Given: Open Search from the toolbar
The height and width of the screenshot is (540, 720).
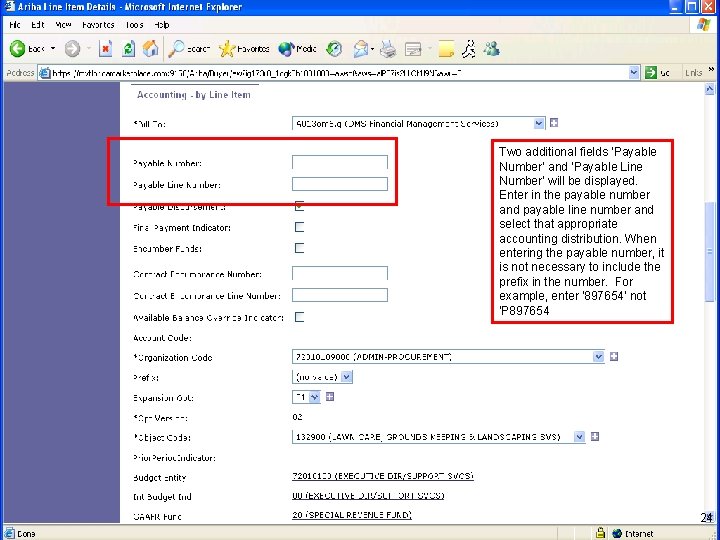Looking at the screenshot, I should click(x=189, y=49).
